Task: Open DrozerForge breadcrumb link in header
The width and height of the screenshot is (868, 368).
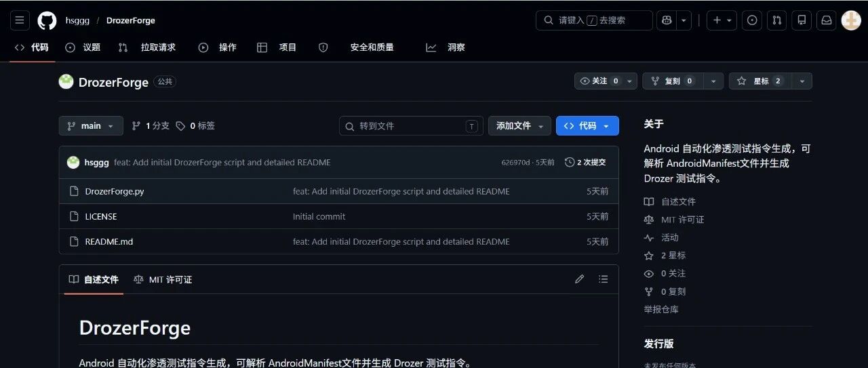Action: pyautogui.click(x=131, y=20)
